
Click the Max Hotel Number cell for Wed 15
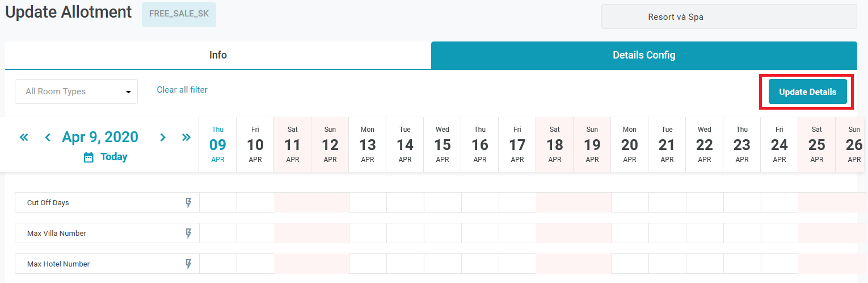point(443,264)
